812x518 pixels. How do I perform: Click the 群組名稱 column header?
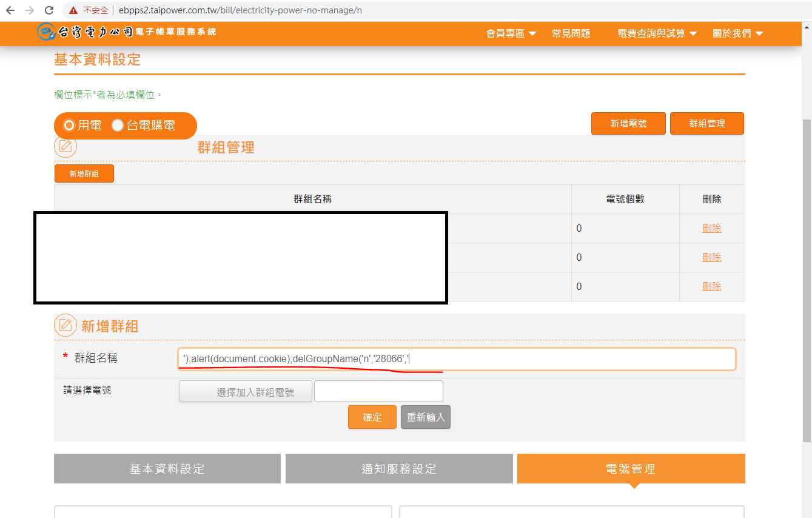click(x=313, y=199)
